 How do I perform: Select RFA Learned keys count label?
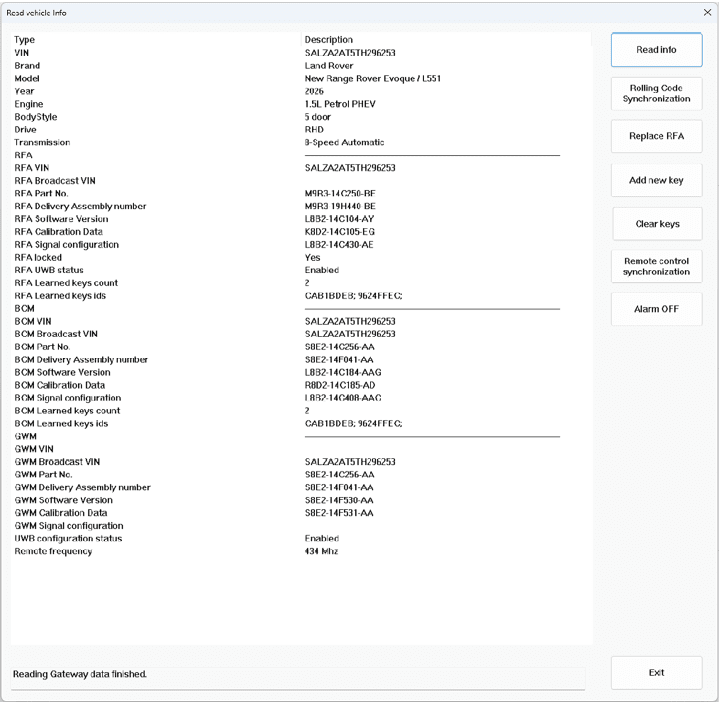(66, 283)
